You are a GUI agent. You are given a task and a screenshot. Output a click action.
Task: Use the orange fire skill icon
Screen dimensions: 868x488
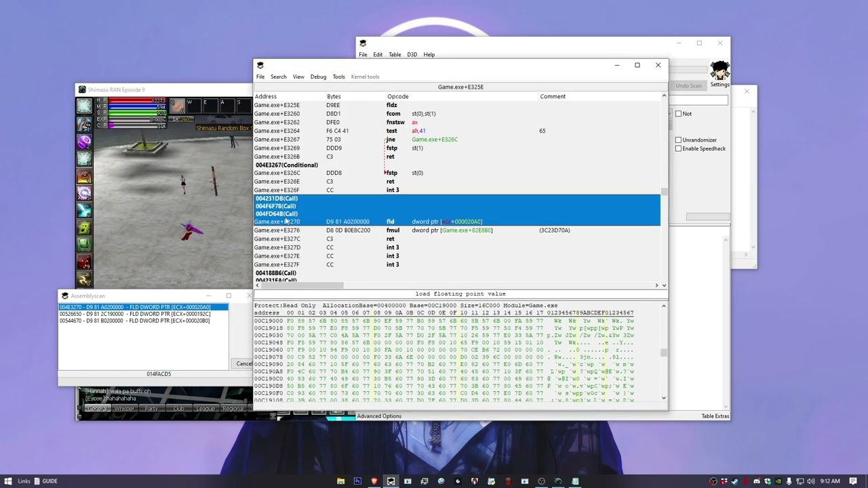[x=84, y=176]
